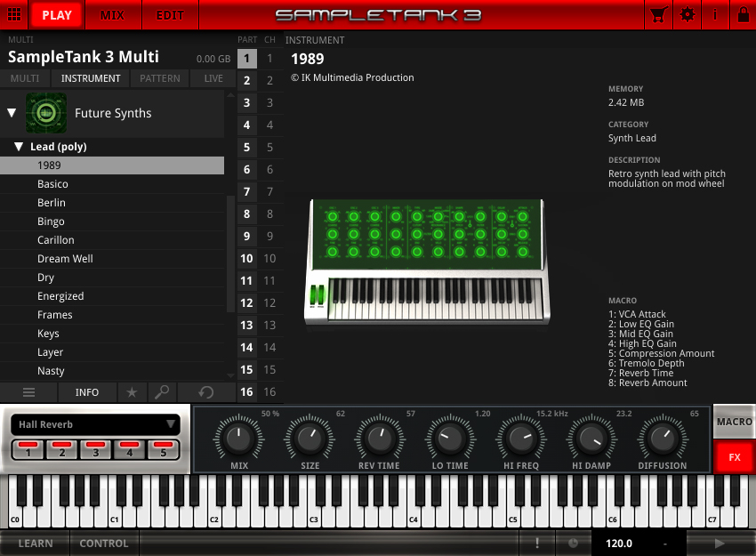
Task: Toggle effect slot 2
Action: [x=61, y=449]
